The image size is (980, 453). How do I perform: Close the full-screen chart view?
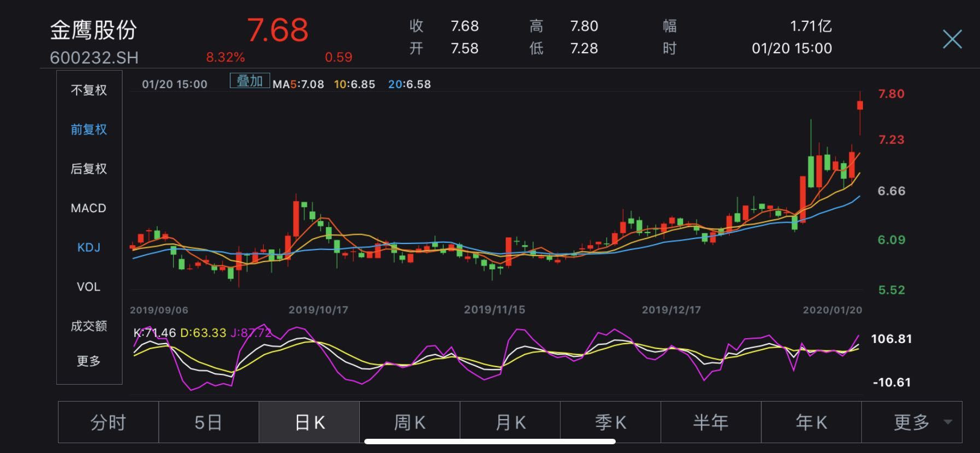pos(952,39)
